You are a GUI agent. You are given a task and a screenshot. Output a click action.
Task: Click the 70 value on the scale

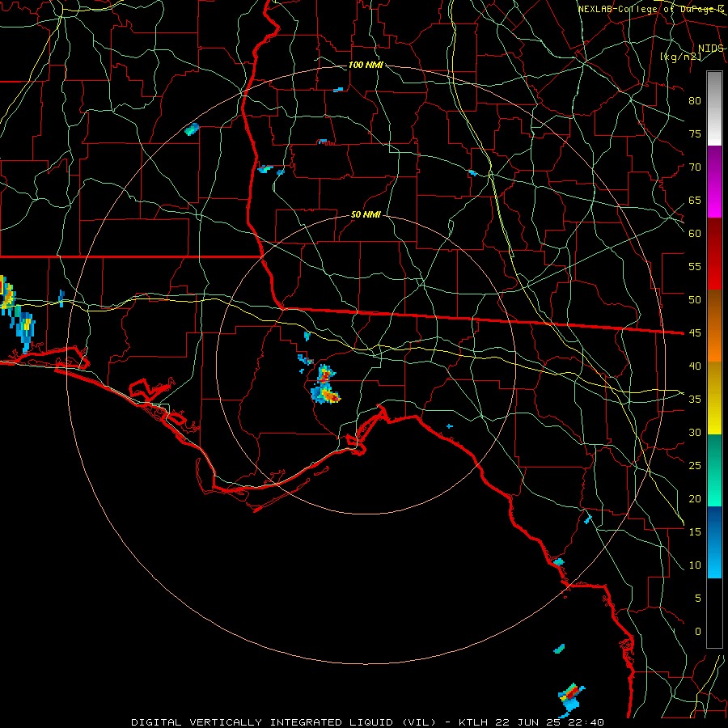tap(695, 167)
